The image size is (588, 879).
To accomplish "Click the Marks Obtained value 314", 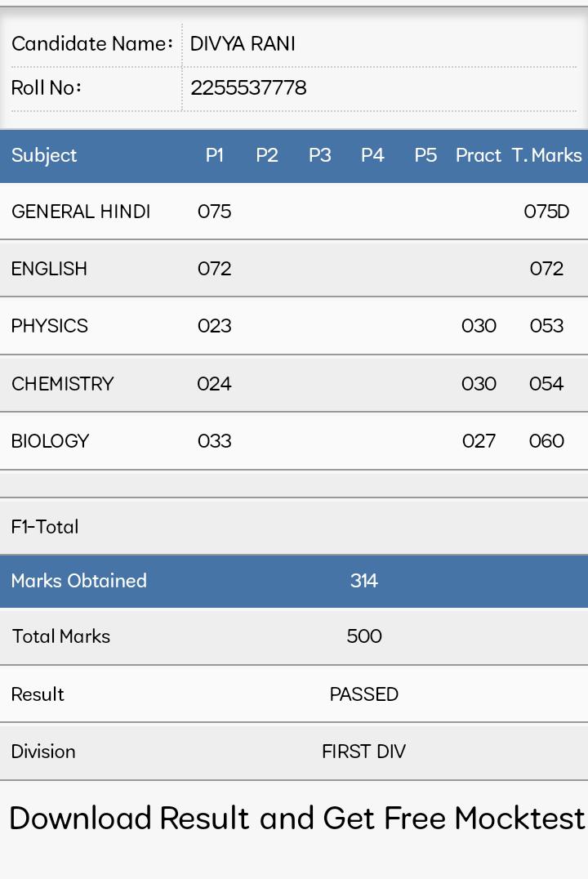I will coord(363,580).
